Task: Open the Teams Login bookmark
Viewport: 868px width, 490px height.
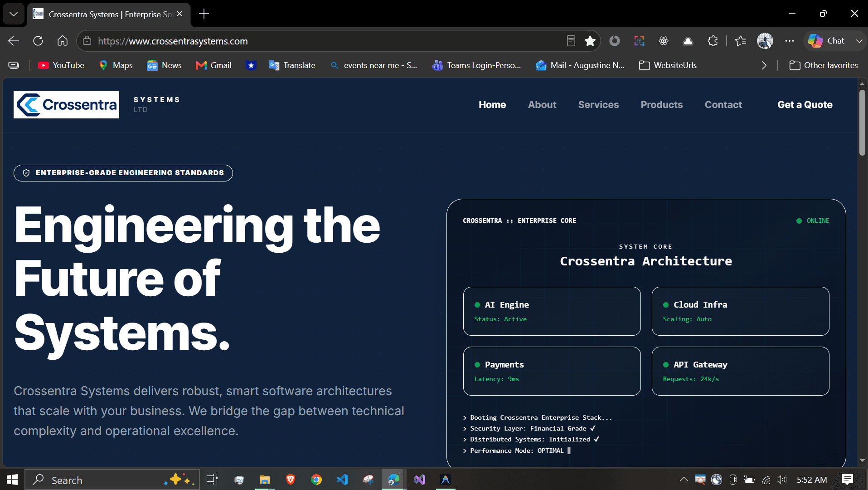Action: [x=476, y=65]
